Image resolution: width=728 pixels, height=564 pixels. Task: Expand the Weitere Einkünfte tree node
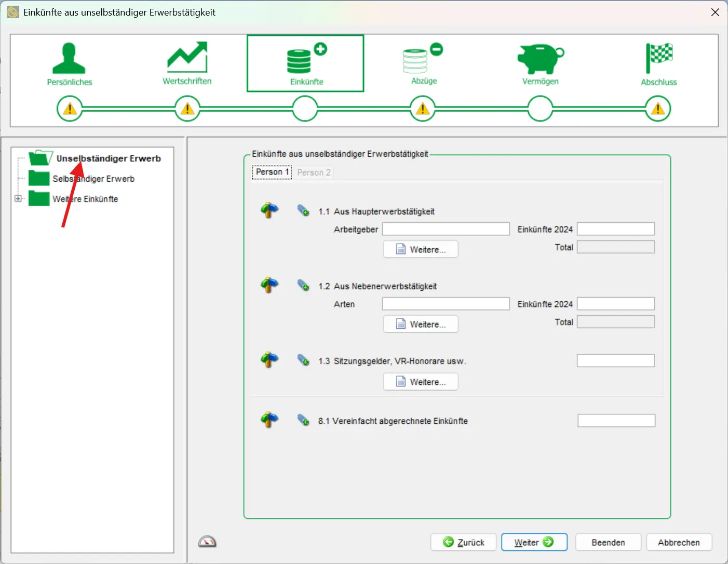(18, 198)
